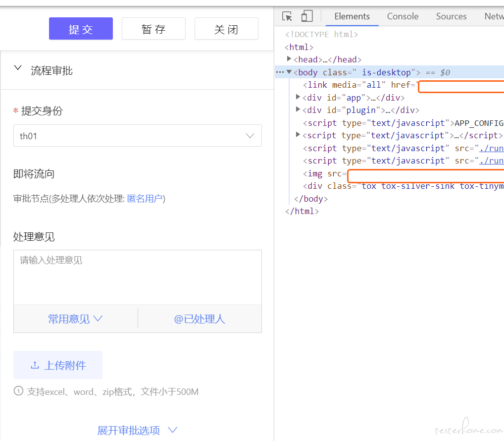Click the 支持excel、word、zip格式 hint text

click(x=113, y=392)
